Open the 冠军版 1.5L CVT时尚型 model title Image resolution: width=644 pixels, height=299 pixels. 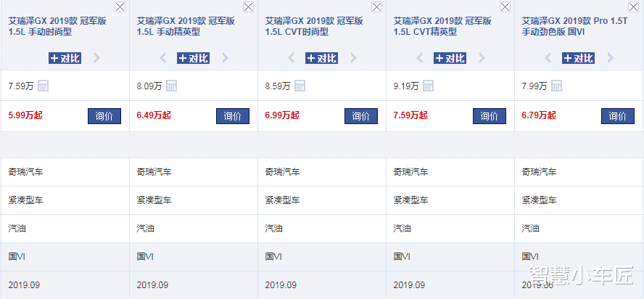[314, 26]
